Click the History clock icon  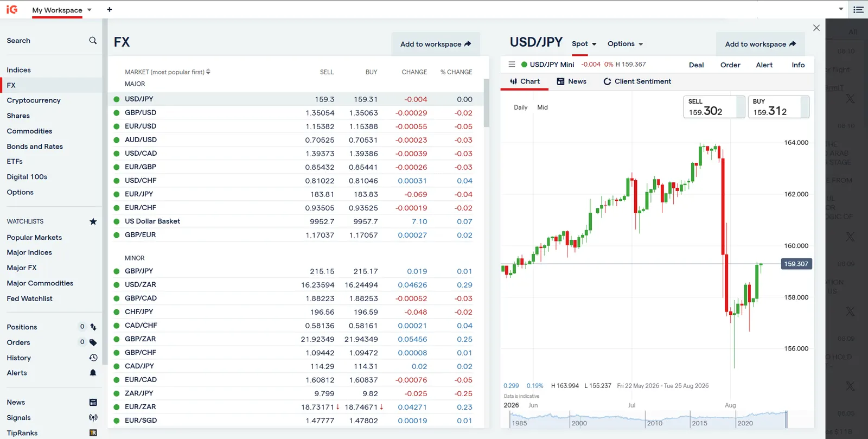[x=93, y=358]
